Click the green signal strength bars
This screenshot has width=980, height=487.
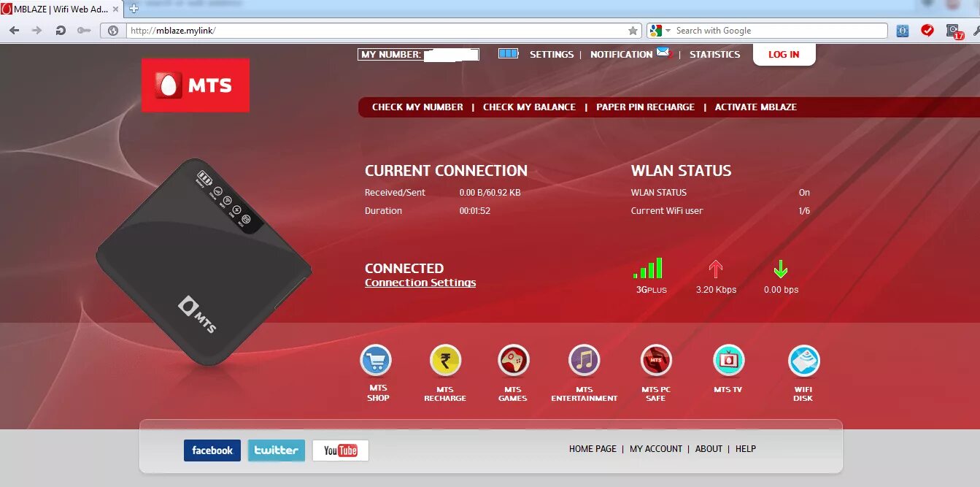[x=648, y=268]
